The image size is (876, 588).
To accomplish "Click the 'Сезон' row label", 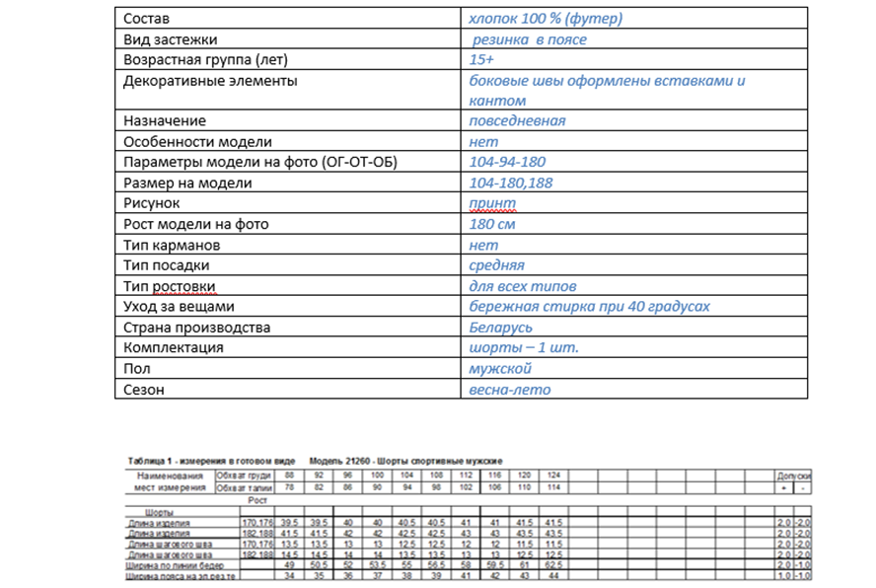I will click(144, 390).
